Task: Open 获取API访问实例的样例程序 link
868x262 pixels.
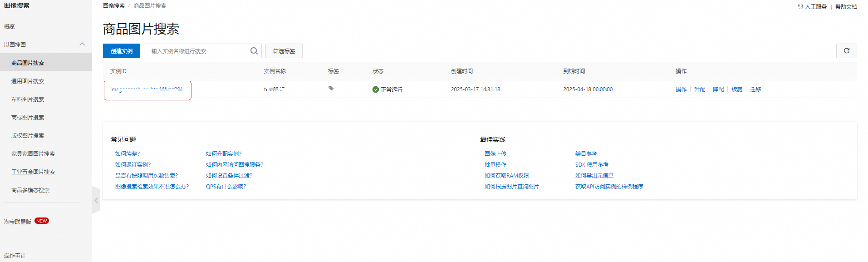Action: click(x=609, y=187)
